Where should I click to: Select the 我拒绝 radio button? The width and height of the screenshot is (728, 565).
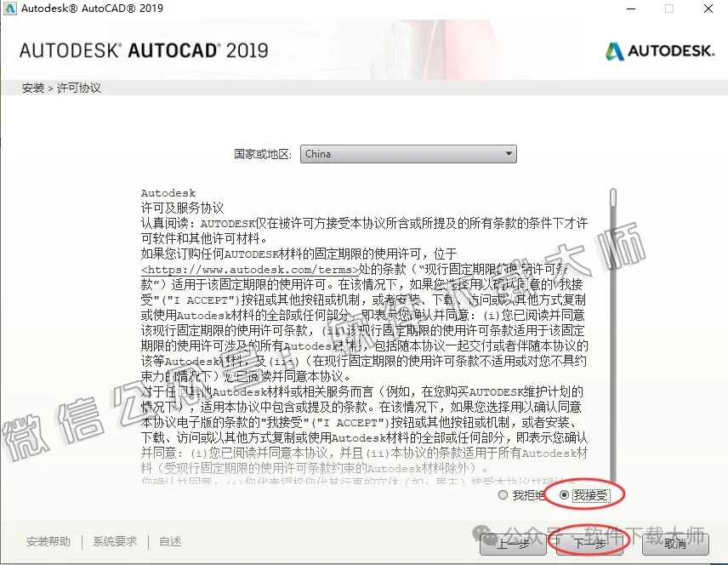[503, 494]
